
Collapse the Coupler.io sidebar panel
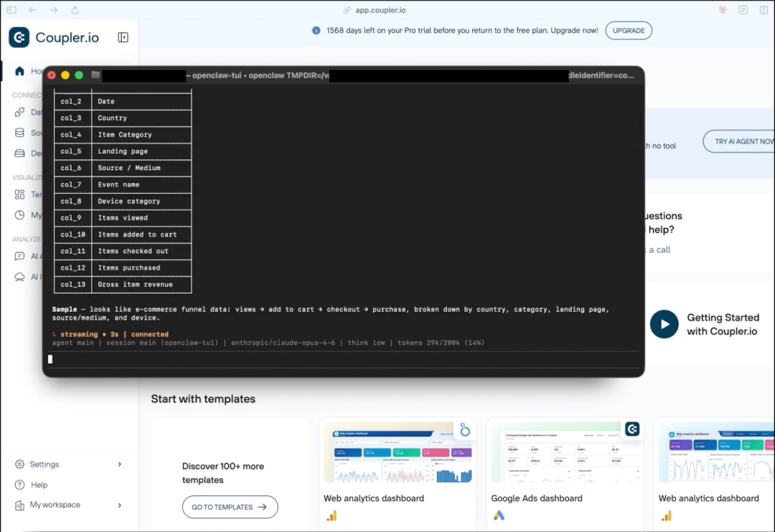[123, 37]
